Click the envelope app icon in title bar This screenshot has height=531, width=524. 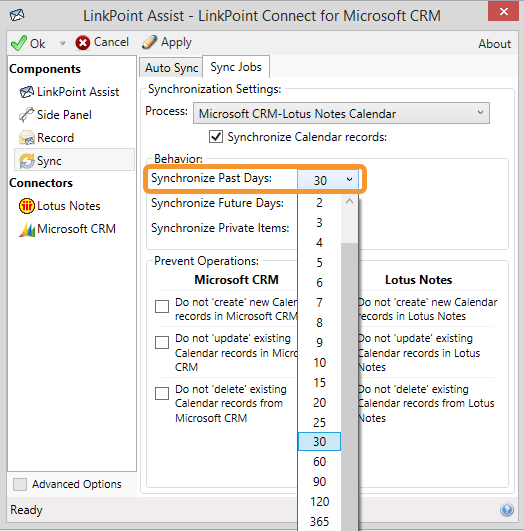17,15
